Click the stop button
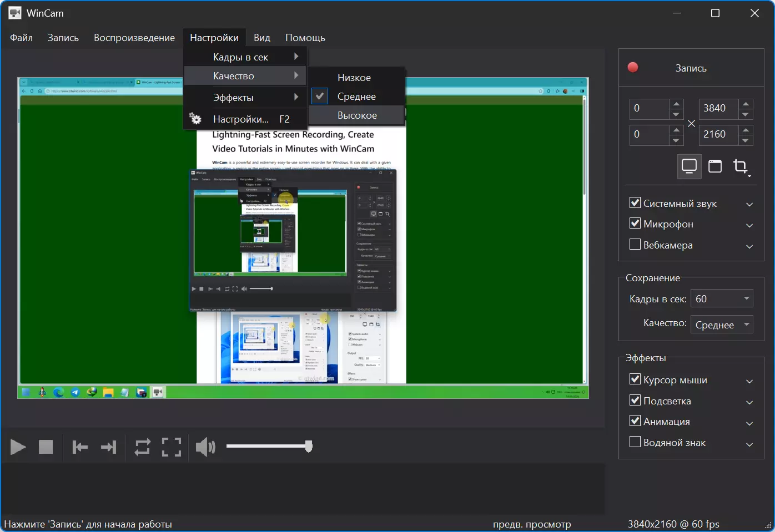775x532 pixels. click(46, 447)
